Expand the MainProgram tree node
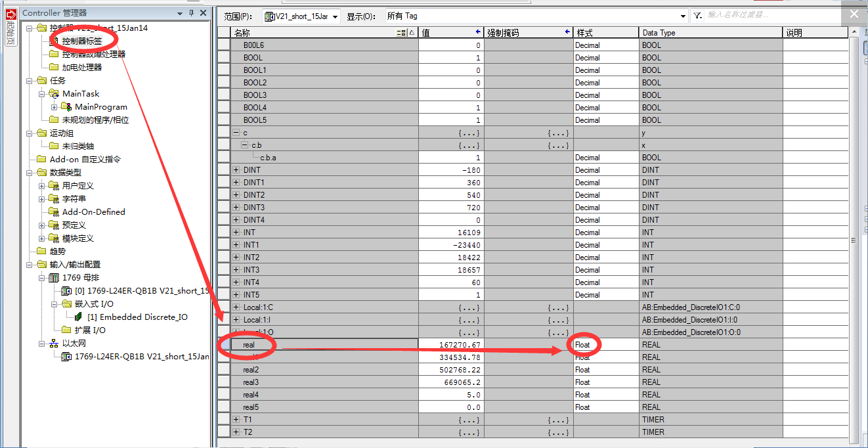The height and width of the screenshot is (448, 868). point(54,107)
